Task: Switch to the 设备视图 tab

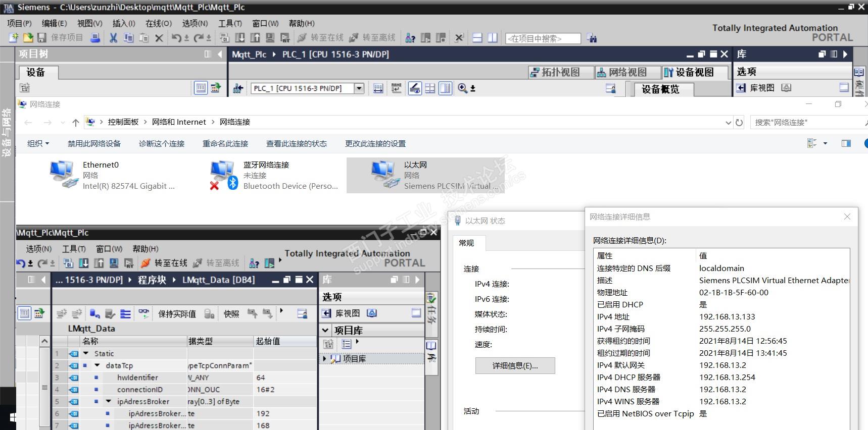Action: point(694,72)
